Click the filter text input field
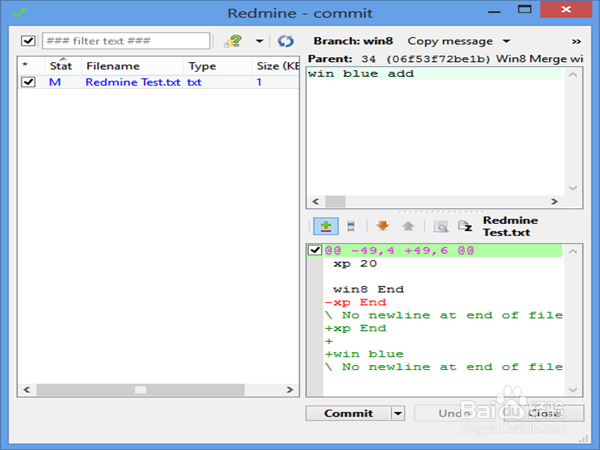Image resolution: width=600 pixels, height=450 pixels. point(126,41)
